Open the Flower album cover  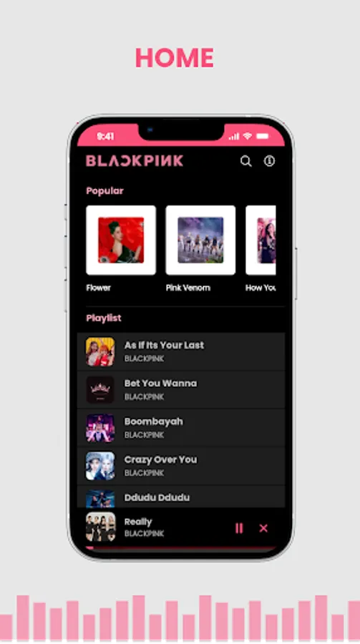coord(121,240)
